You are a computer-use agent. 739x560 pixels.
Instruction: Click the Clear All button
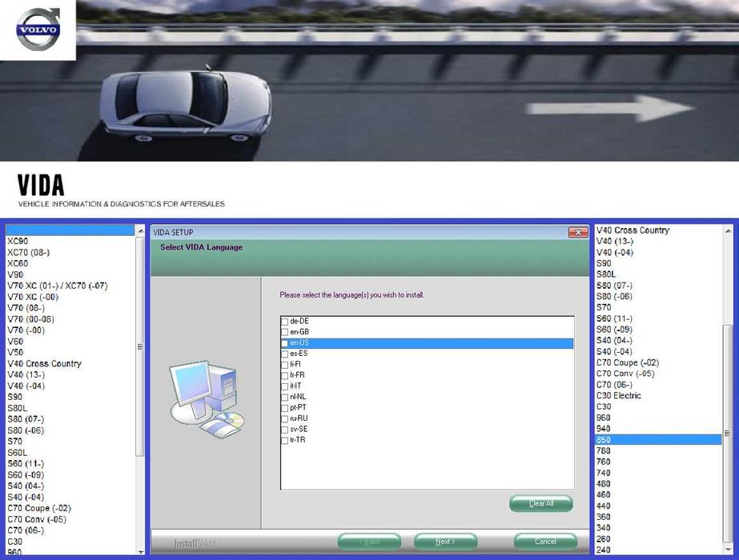click(541, 503)
